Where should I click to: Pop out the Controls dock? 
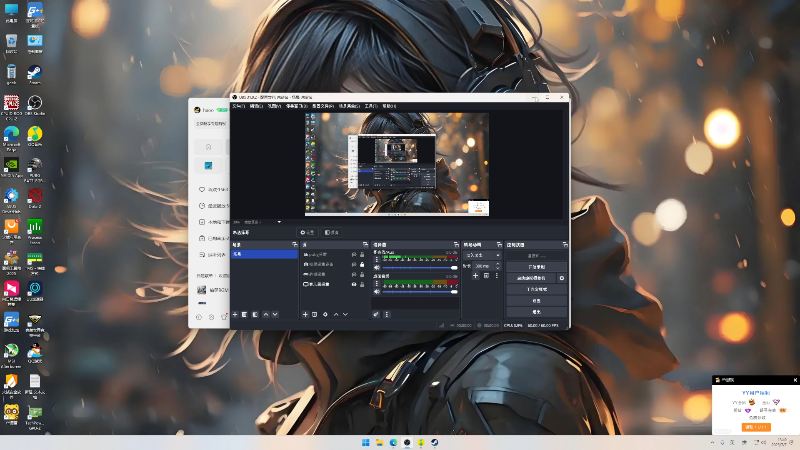pos(564,245)
